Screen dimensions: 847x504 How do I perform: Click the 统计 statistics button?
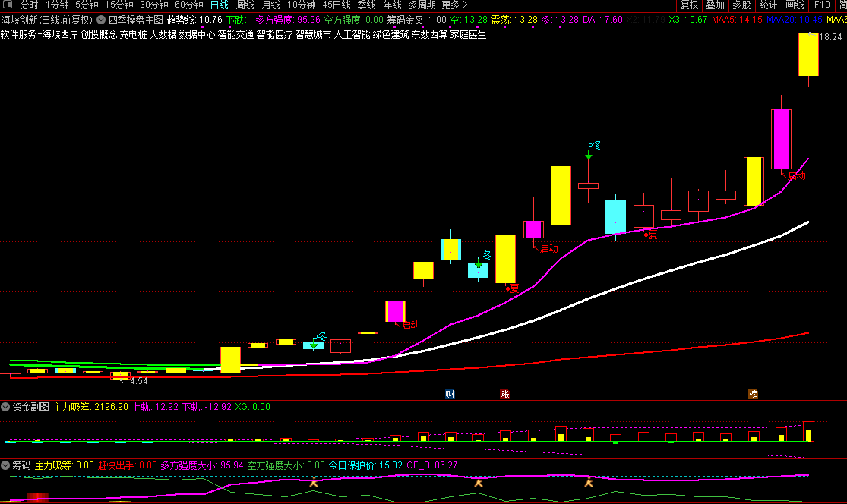point(768,5)
